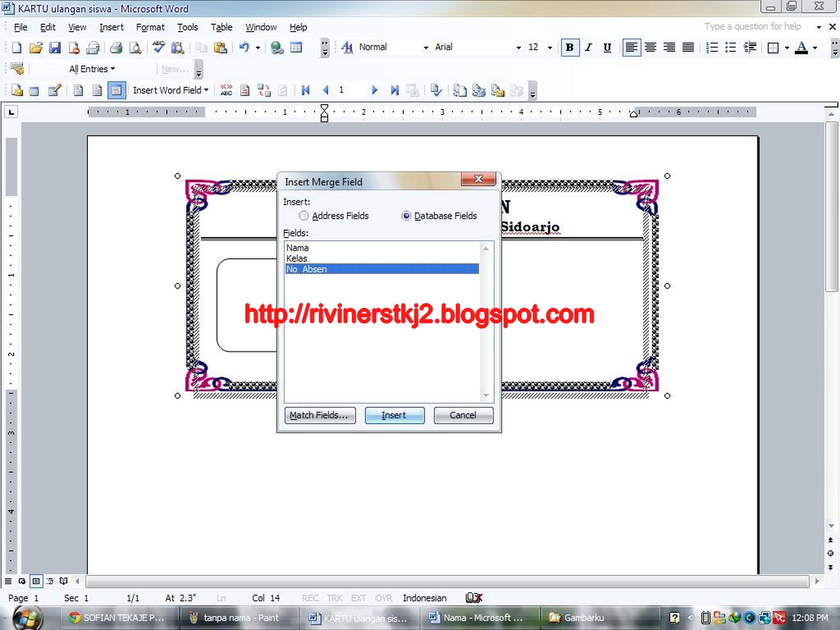Click the Open Data Source mail merge icon
Viewport: 840px width, 630px height.
[x=34, y=91]
